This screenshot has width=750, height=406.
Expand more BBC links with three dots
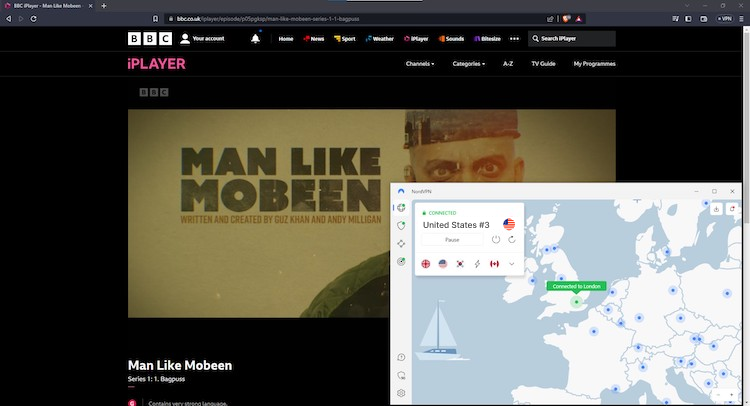coord(514,39)
